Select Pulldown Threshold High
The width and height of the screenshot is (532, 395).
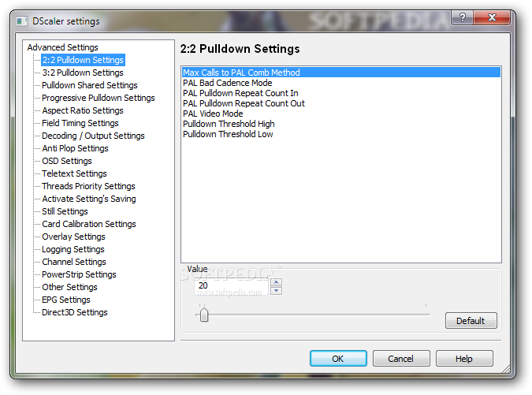341,124
